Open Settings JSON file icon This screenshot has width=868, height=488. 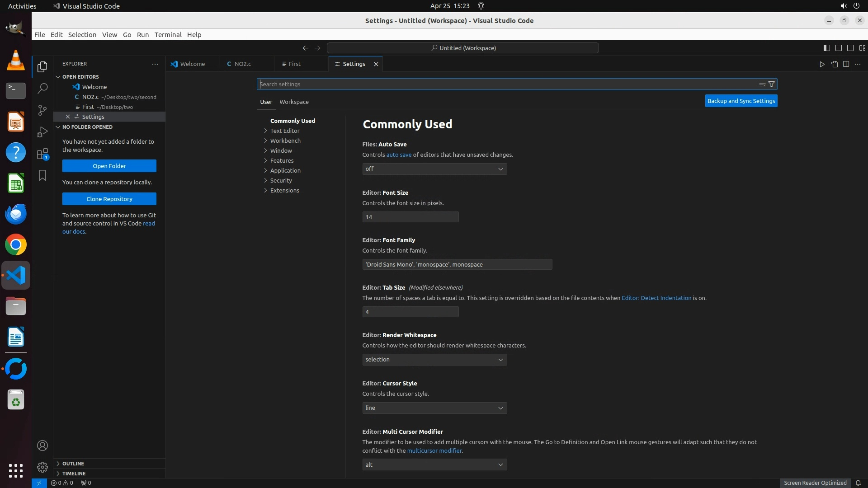834,64
